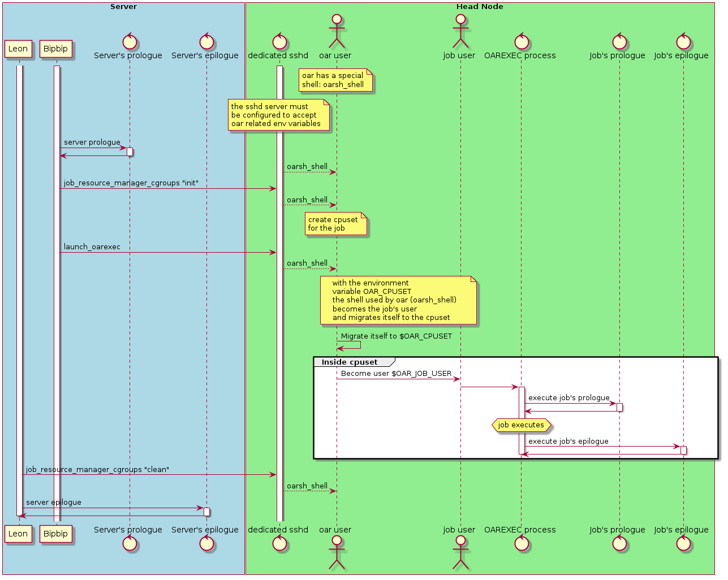Click the 'Server' box title
Screen dimensions: 728x580
pyautogui.click(x=123, y=7)
